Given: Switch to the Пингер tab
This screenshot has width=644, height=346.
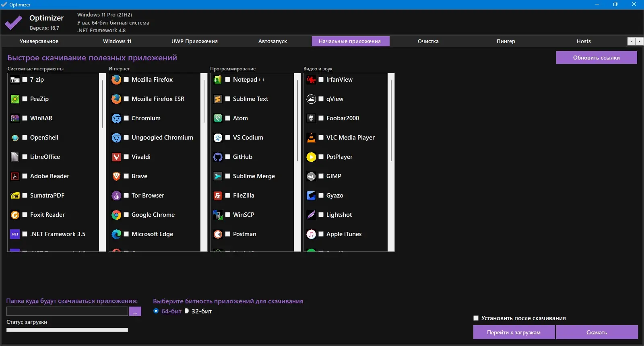Looking at the screenshot, I should [506, 41].
